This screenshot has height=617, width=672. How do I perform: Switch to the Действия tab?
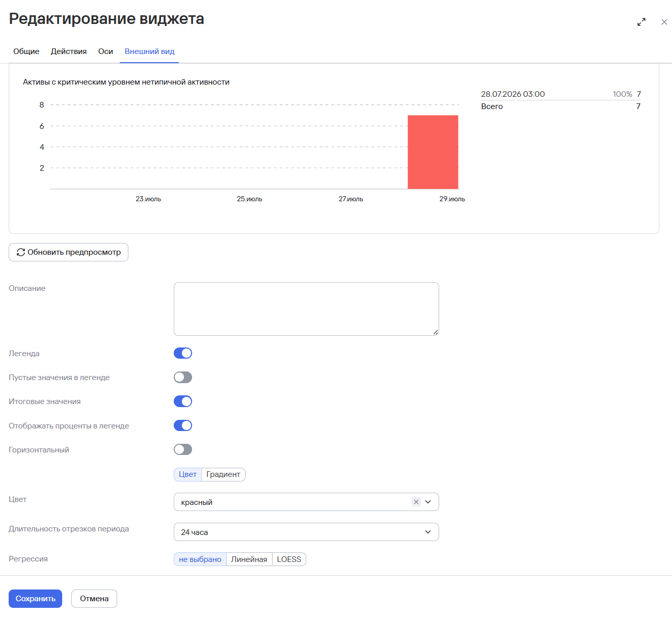69,51
